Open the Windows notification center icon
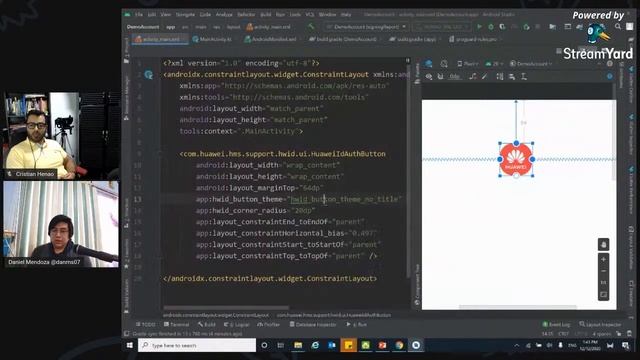The height and width of the screenshot is (360, 640). point(626,345)
